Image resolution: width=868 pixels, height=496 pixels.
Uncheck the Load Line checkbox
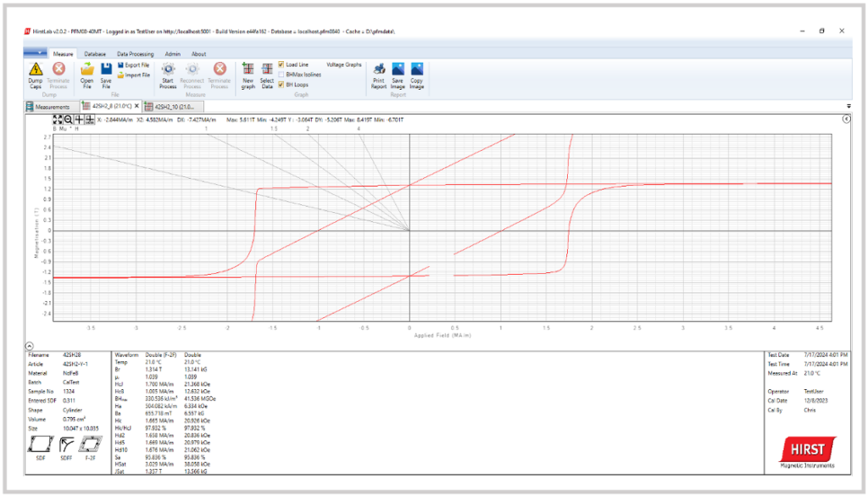(x=281, y=64)
